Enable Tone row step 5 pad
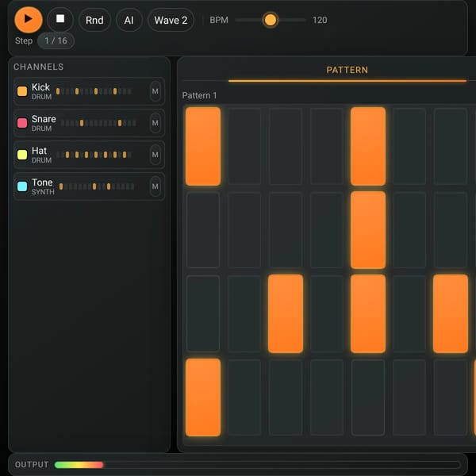 click(x=368, y=397)
